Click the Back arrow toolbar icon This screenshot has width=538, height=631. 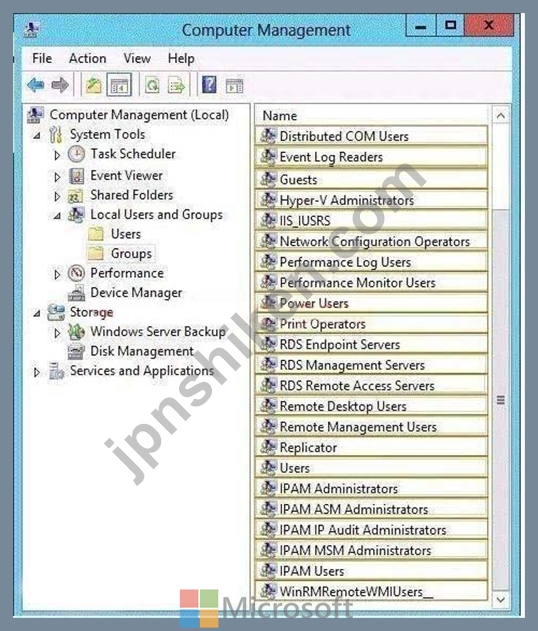click(x=36, y=85)
